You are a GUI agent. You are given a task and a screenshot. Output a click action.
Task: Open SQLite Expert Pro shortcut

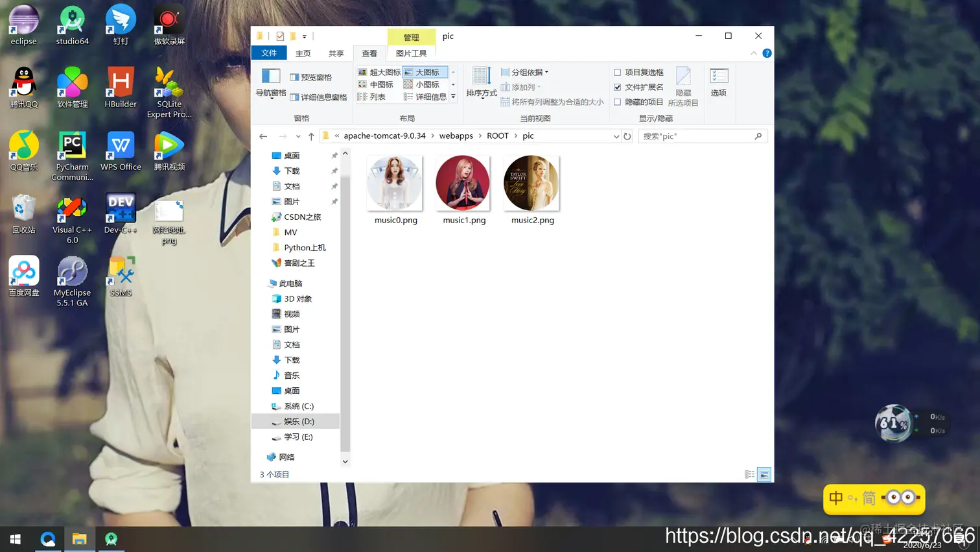169,93
